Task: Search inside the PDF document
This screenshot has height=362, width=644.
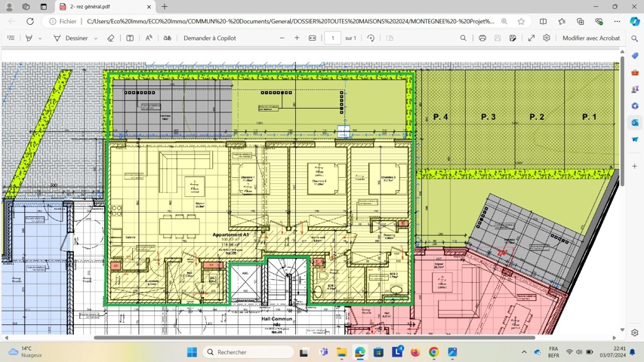Action: click(464, 38)
